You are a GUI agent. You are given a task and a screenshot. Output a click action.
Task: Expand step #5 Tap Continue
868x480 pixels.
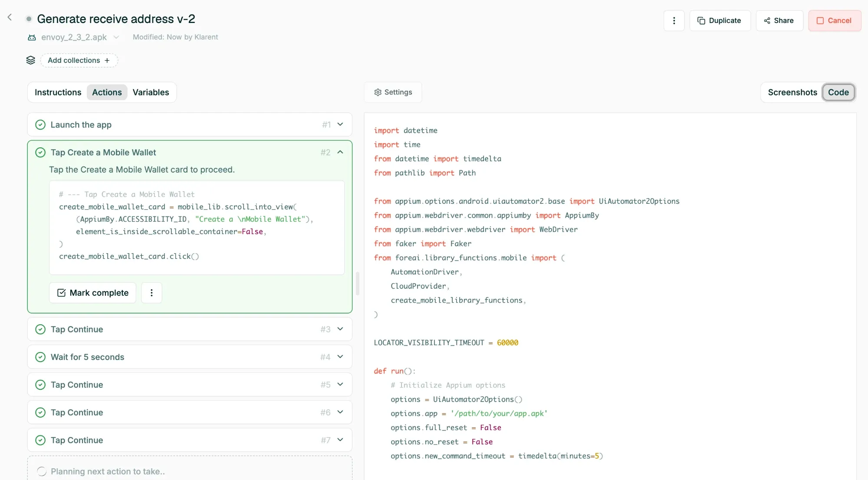click(x=340, y=385)
